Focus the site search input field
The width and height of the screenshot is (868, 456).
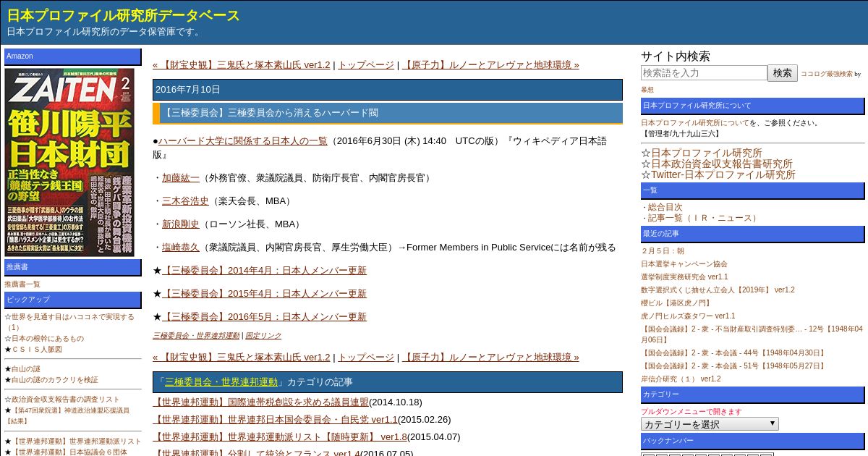tap(704, 73)
